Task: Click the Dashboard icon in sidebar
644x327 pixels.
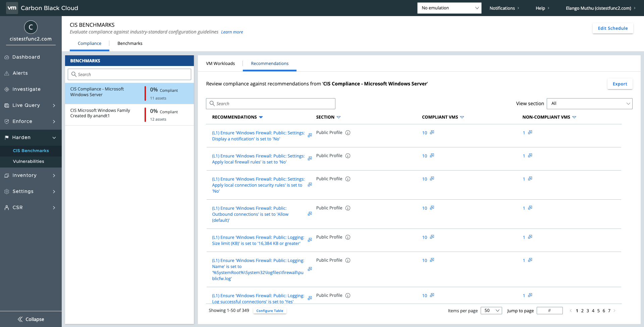Action: (7, 57)
